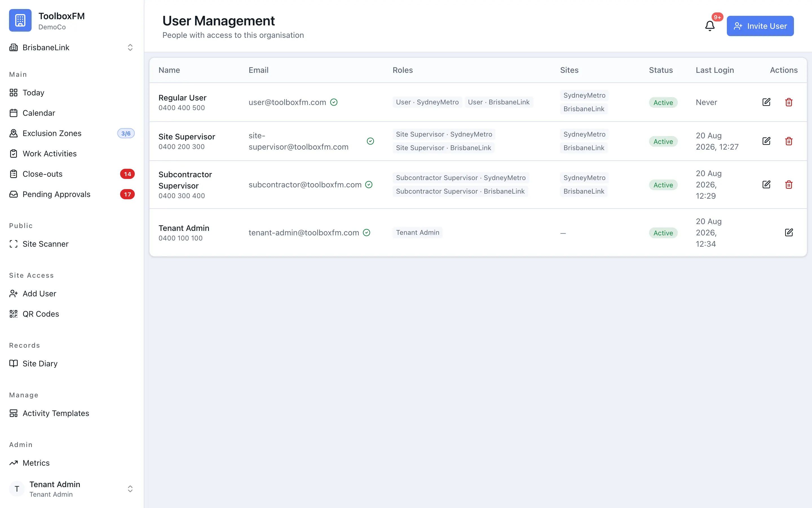The width and height of the screenshot is (812, 508).
Task: Edit the Subcontractor Supervisor row
Action: pos(766,185)
